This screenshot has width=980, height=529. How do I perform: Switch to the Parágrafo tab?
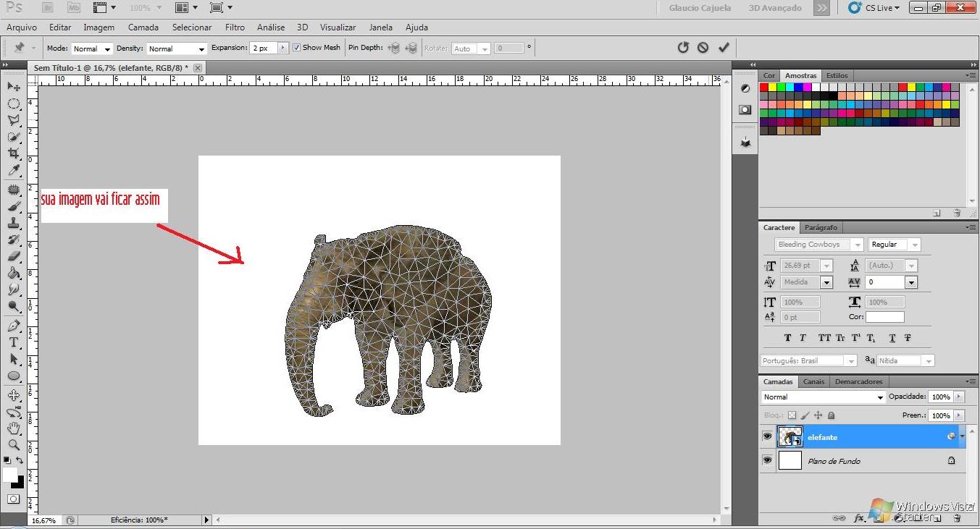pos(821,227)
